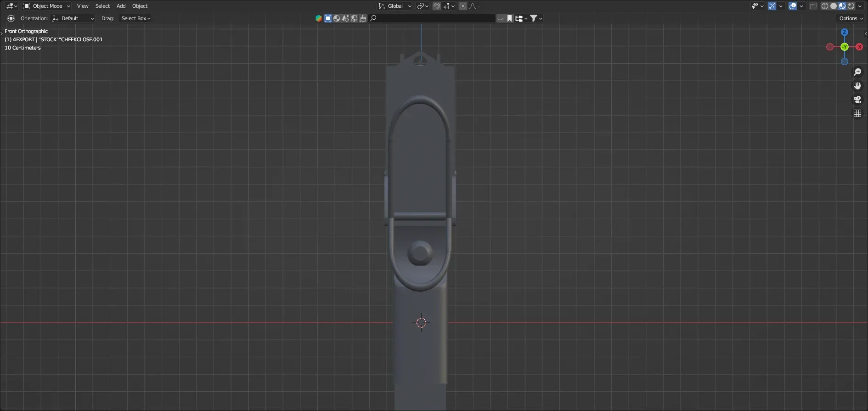The width and height of the screenshot is (868, 411).
Task: Expand the overlays options arrow
Action: tap(801, 6)
